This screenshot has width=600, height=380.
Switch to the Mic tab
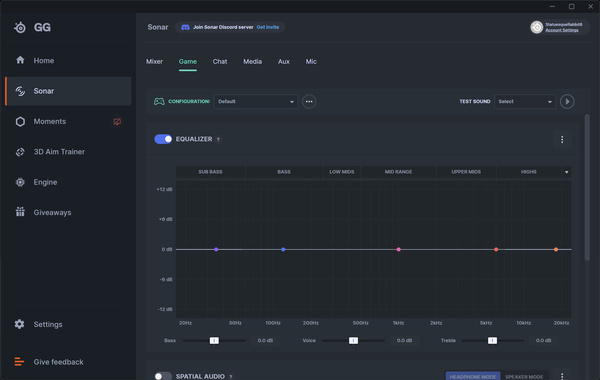311,62
